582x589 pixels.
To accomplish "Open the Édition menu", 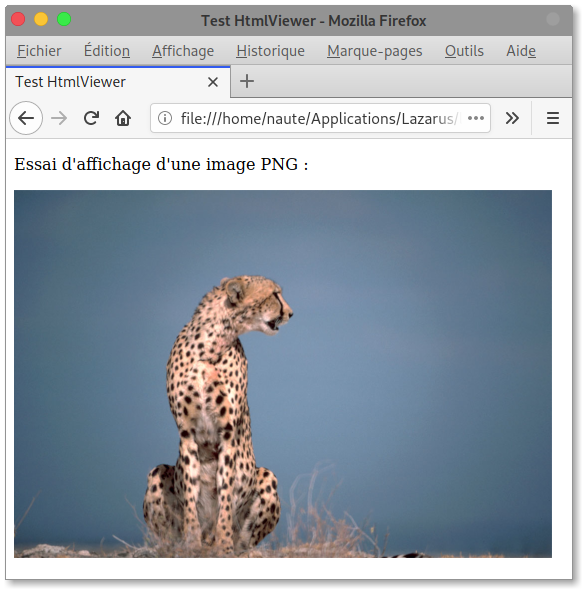I will pos(107,51).
